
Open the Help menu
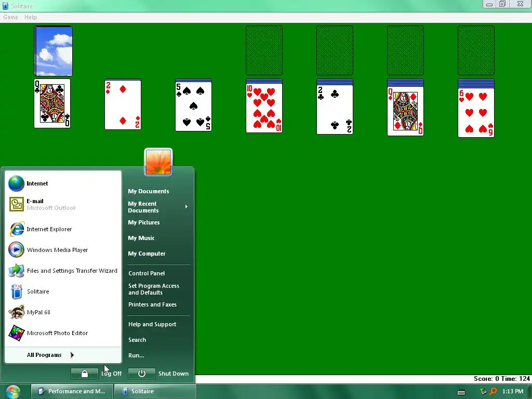[x=31, y=17]
